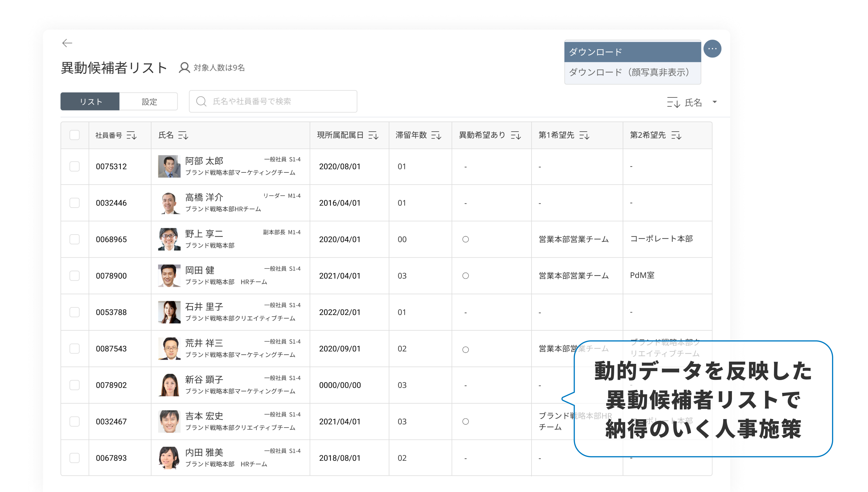Toggle the select-all checkbox in header

pyautogui.click(x=74, y=135)
